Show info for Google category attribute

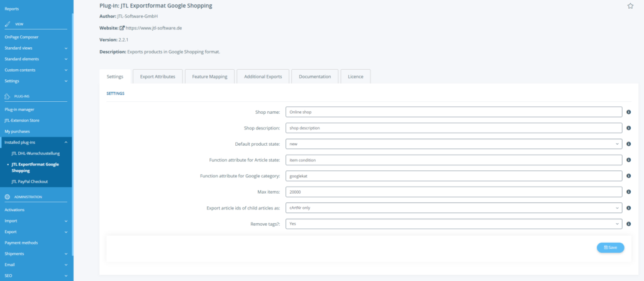pos(628,176)
